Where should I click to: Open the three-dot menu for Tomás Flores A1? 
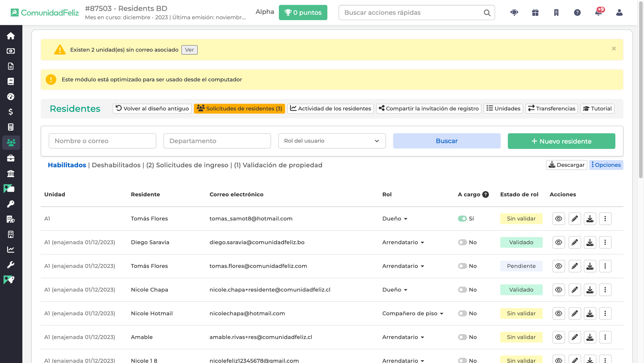(605, 219)
